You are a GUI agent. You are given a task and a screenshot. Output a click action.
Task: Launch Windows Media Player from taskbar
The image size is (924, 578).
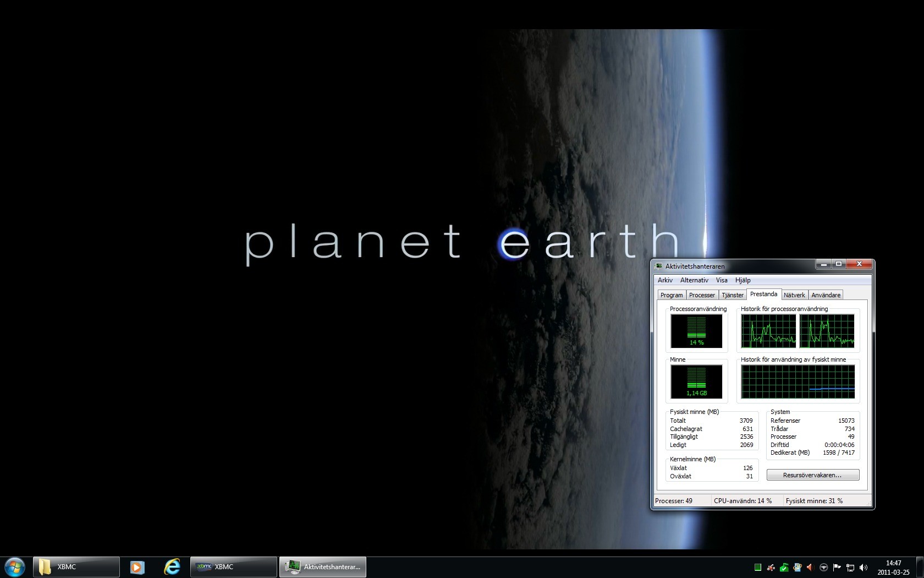click(137, 567)
